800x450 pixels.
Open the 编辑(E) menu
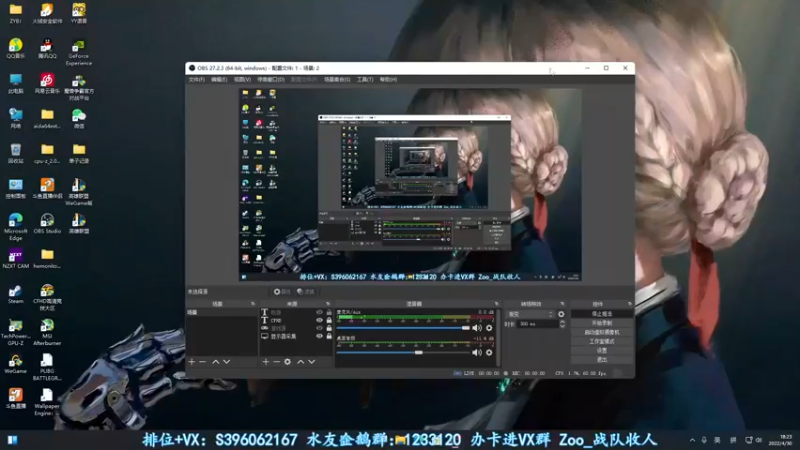219,80
